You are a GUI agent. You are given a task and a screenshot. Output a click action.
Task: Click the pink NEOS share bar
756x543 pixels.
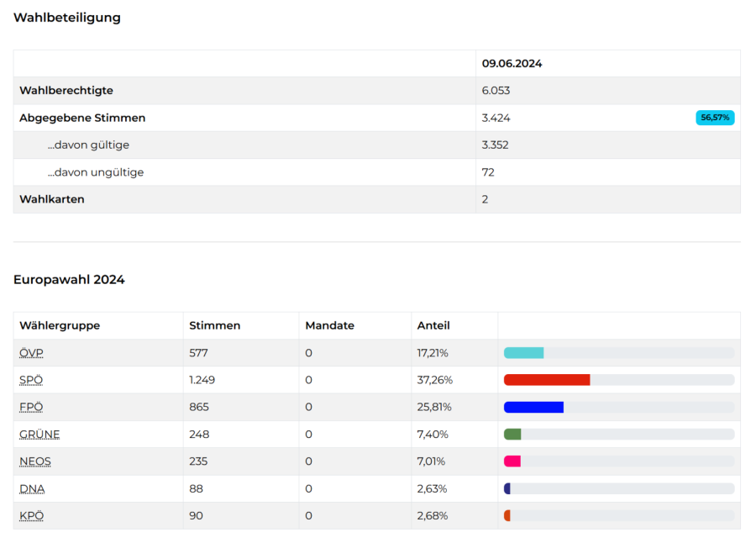(512, 461)
